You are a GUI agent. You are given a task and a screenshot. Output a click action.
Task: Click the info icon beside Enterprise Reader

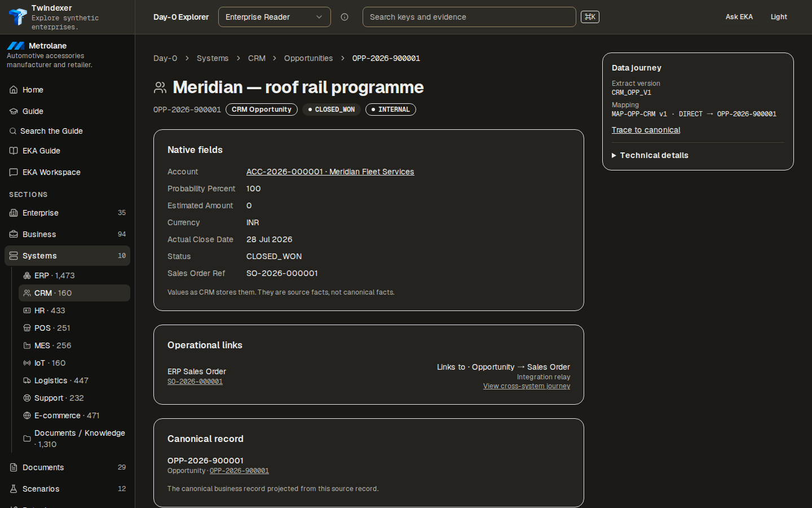(345, 17)
